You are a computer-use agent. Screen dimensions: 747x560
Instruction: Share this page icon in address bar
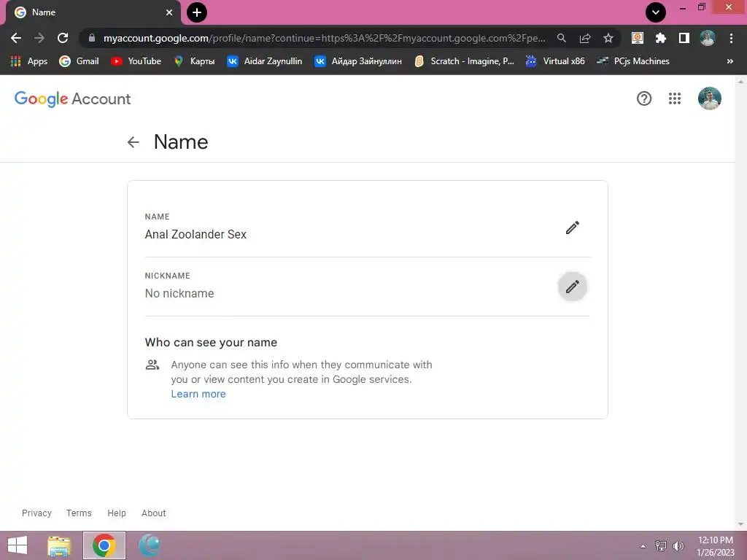point(584,38)
